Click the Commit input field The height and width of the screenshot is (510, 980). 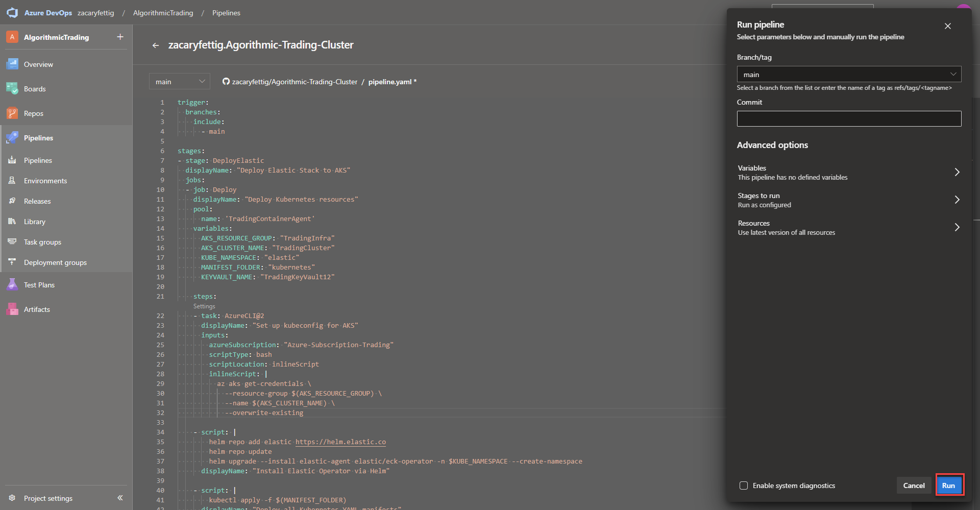tap(848, 119)
